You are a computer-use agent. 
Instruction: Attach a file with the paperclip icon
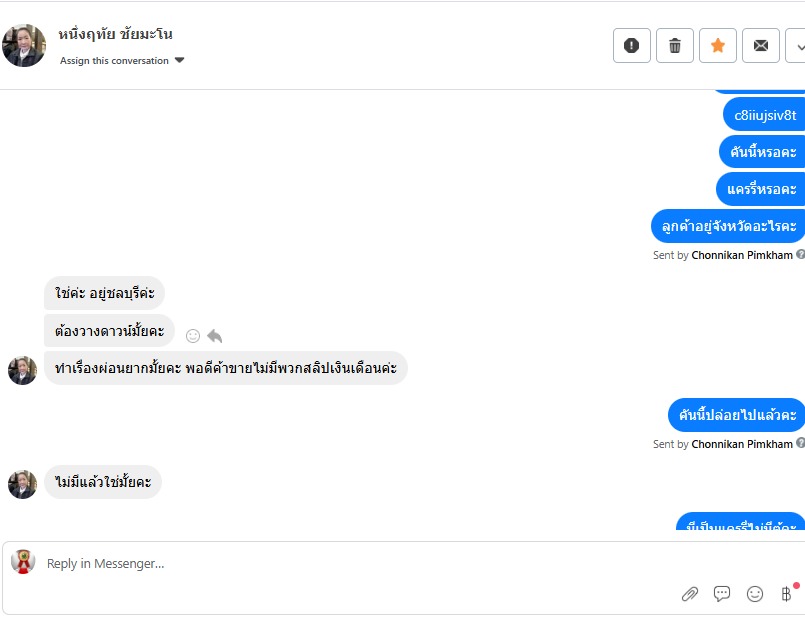tap(689, 594)
